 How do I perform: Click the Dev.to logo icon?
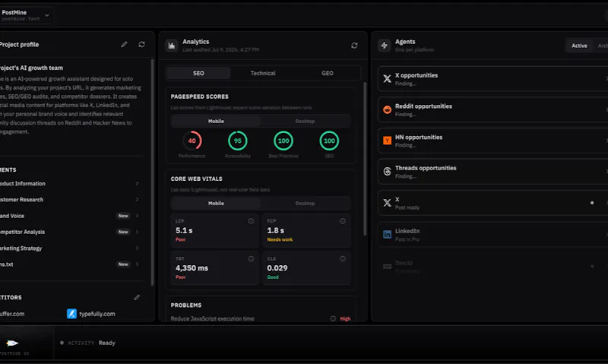387,266
